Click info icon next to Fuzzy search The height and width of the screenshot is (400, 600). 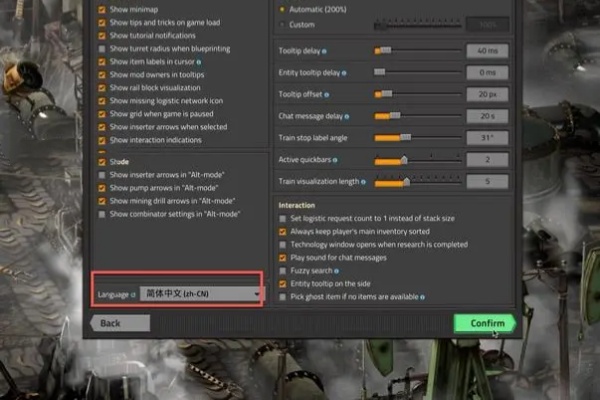click(x=338, y=271)
